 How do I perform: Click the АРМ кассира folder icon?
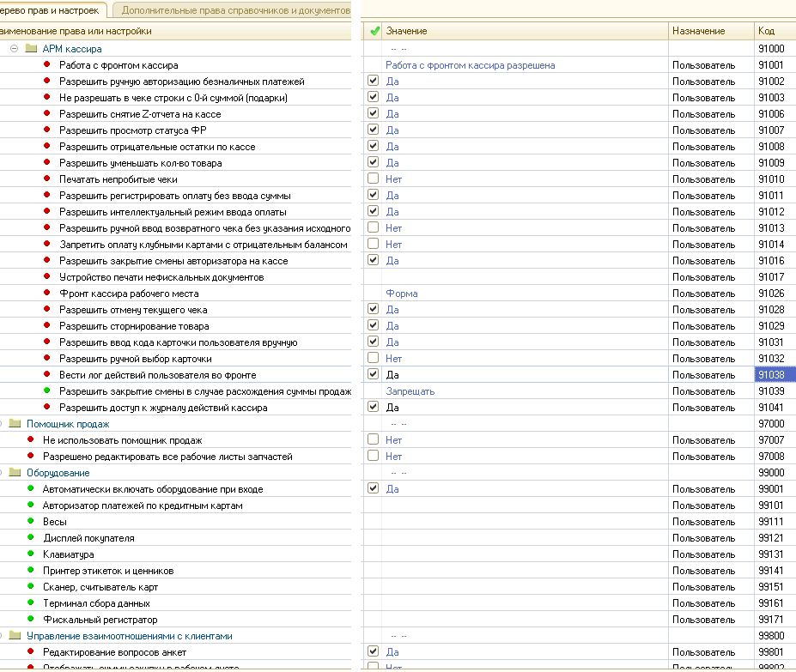tap(31, 49)
